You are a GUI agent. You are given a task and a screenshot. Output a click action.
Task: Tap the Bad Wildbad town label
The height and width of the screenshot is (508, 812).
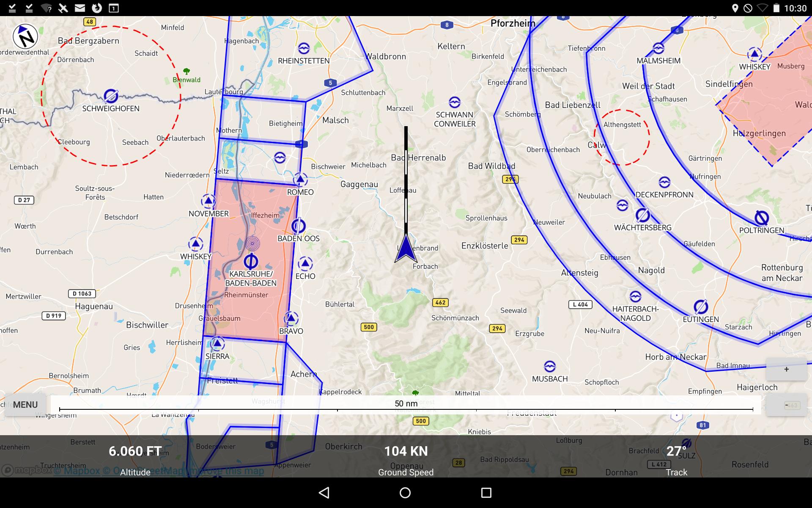491,166
